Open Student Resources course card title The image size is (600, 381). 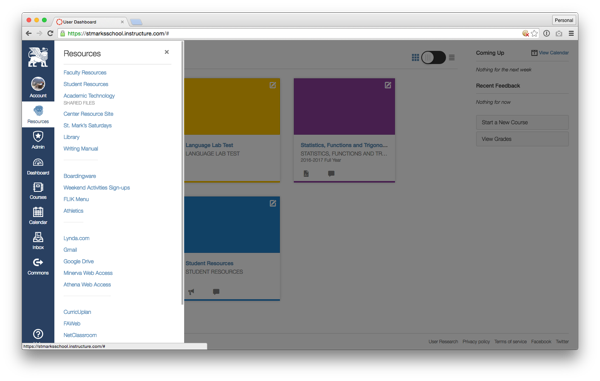(x=209, y=264)
